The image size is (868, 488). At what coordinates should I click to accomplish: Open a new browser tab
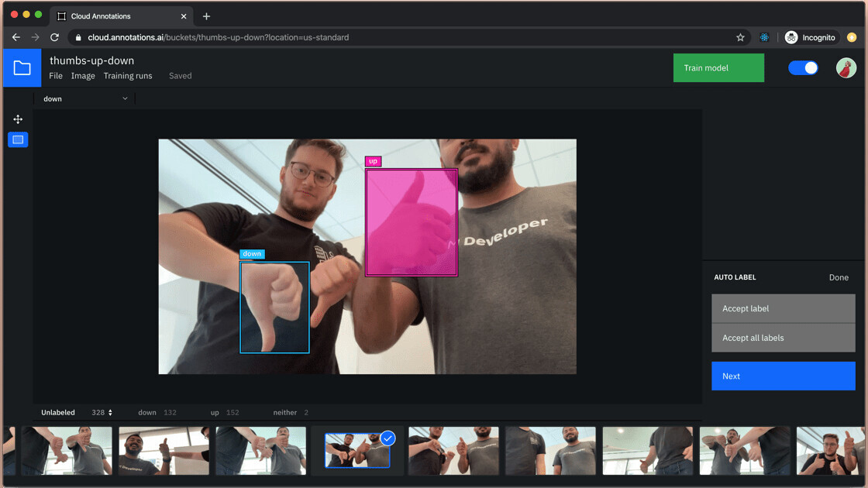click(206, 16)
